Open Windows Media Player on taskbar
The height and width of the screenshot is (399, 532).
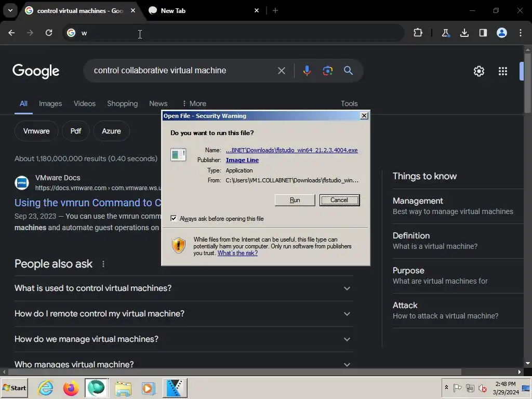(148, 388)
